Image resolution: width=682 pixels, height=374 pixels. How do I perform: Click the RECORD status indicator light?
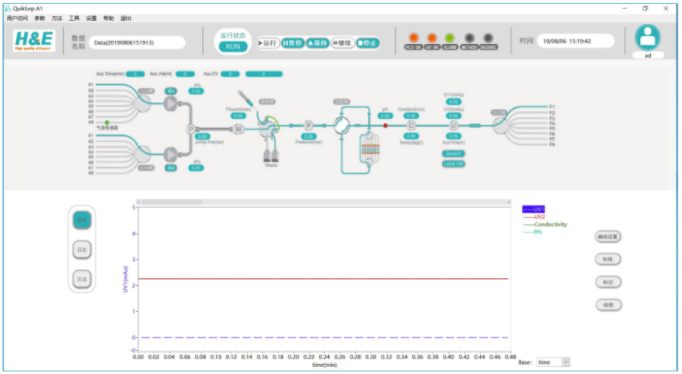point(488,38)
